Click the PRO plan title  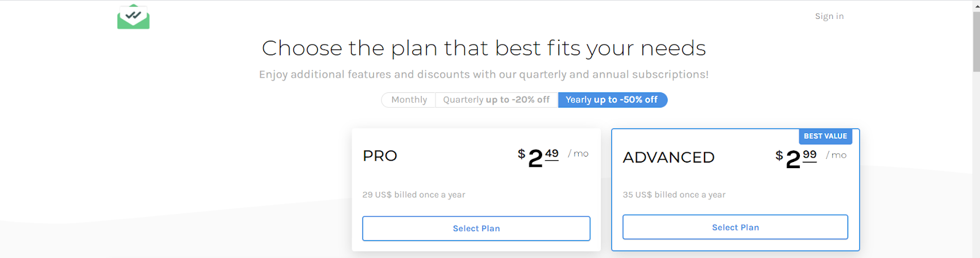click(x=380, y=156)
